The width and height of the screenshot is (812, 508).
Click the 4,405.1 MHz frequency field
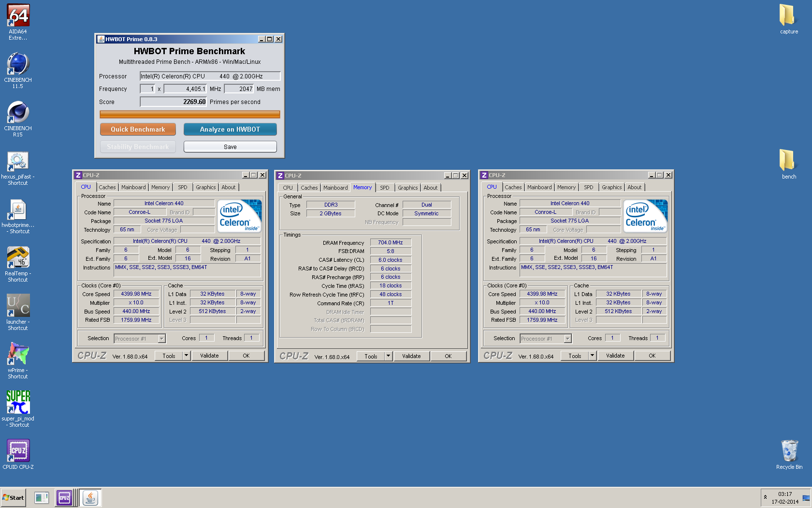coord(185,89)
